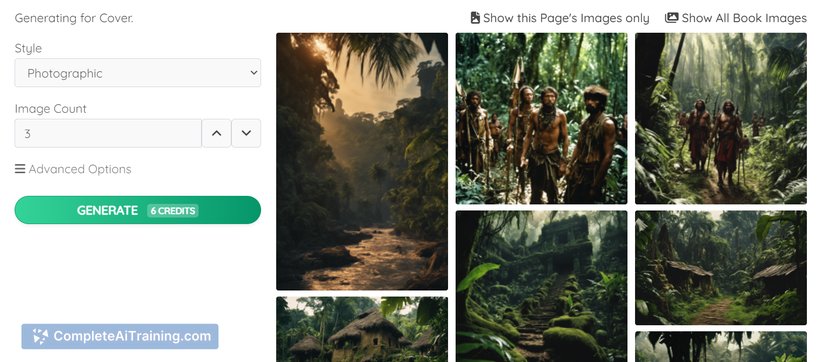
Task: Expand Advanced Options section
Action: [x=73, y=169]
